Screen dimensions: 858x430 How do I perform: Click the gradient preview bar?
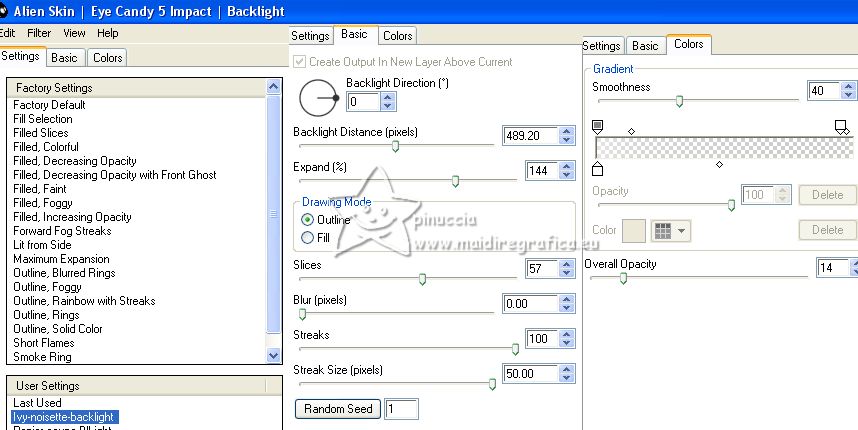724,148
